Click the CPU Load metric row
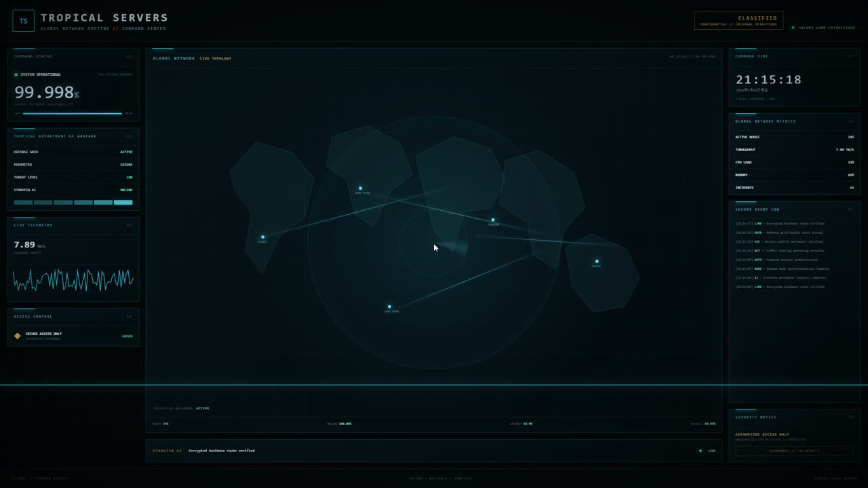The height and width of the screenshot is (488, 868). coord(794,163)
